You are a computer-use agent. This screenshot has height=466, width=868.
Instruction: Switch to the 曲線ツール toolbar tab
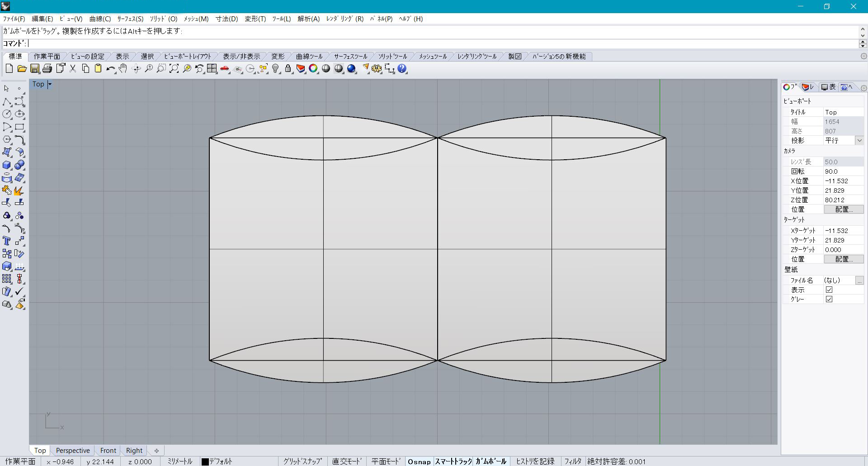(309, 56)
